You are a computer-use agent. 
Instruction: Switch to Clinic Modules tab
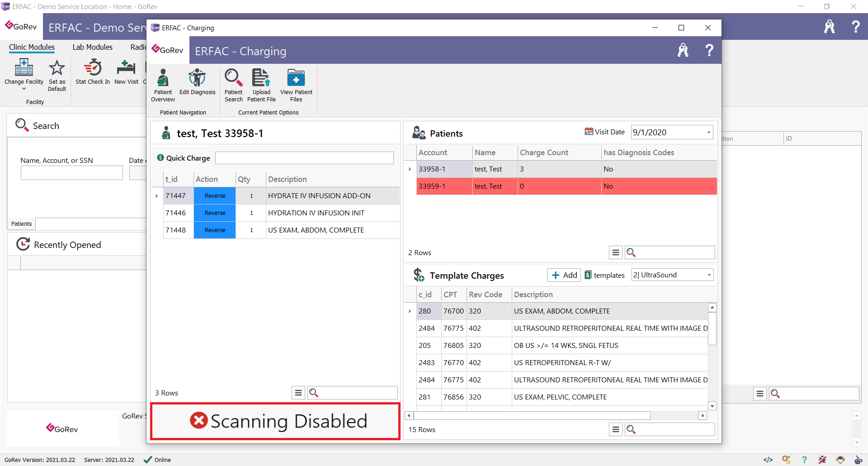coord(32,47)
